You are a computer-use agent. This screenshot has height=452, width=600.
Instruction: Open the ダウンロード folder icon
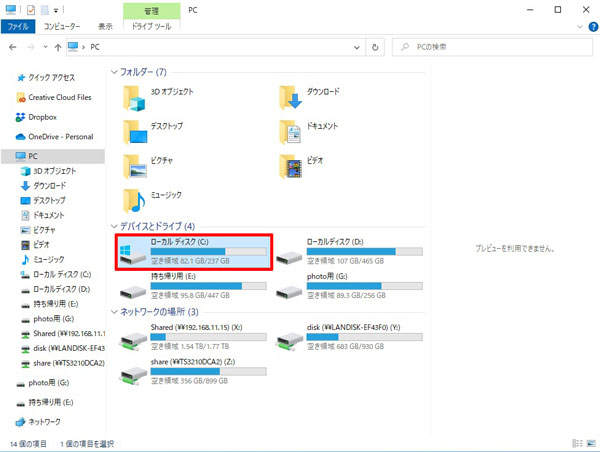coord(290,98)
